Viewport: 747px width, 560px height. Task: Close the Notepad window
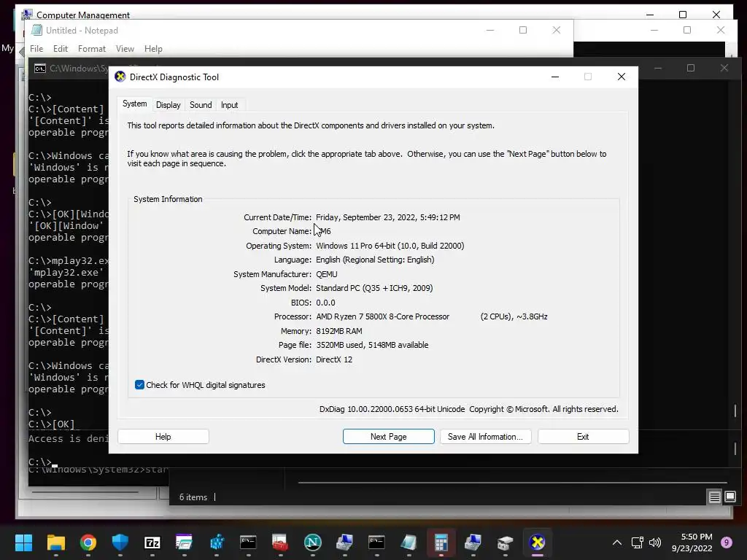click(556, 30)
